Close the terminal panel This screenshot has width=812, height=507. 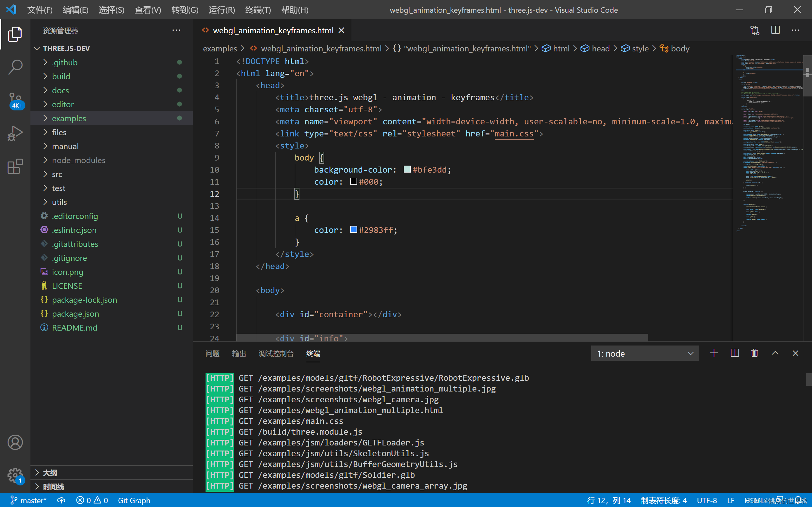[796, 353]
